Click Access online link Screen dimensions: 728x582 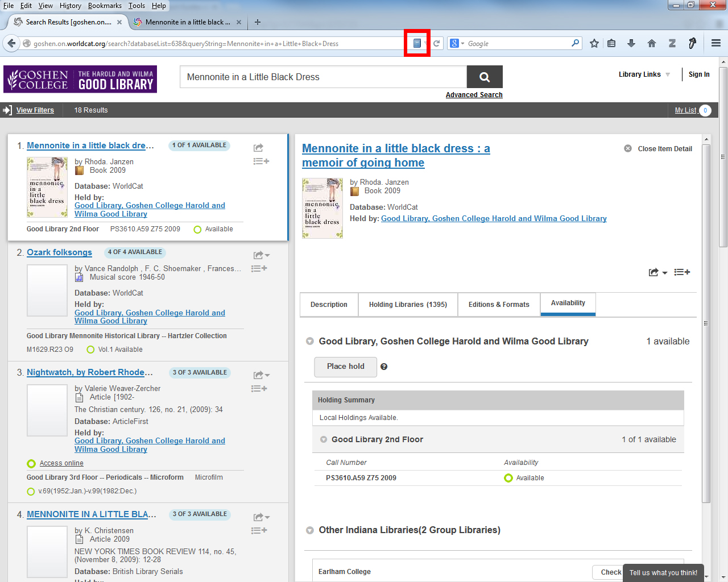coord(61,463)
